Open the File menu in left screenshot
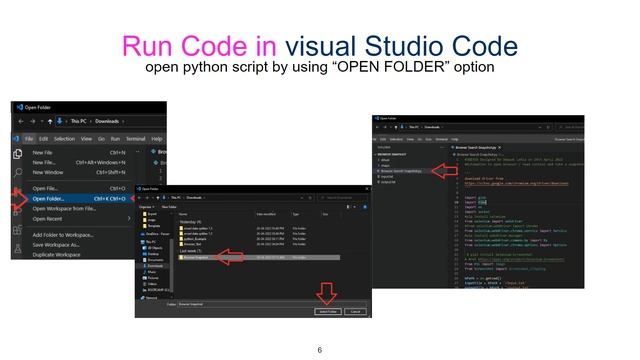The width and height of the screenshot is (640, 360). 29,139
